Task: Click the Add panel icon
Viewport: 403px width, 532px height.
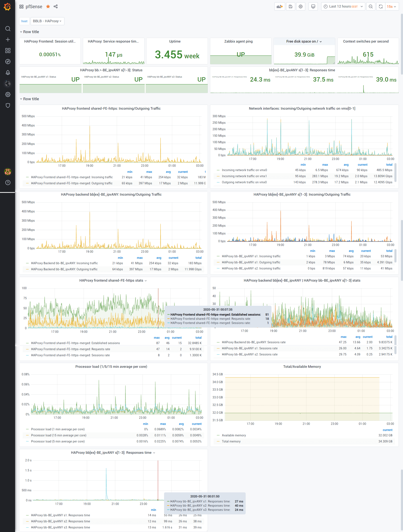Action: [x=280, y=7]
